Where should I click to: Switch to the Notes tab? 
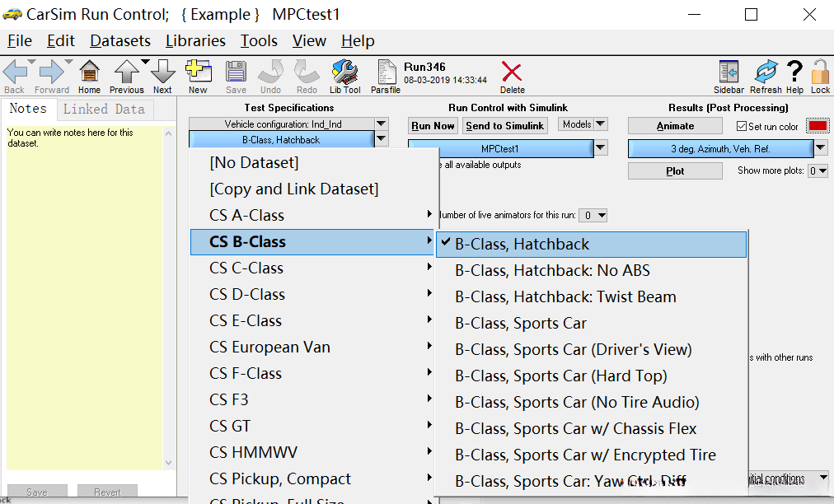(28, 109)
